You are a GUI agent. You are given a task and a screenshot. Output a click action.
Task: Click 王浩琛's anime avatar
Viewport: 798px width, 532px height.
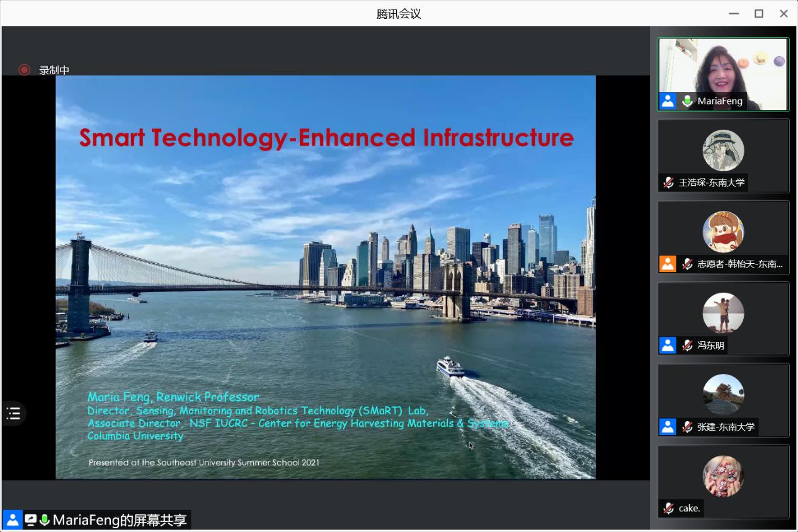[x=723, y=150]
